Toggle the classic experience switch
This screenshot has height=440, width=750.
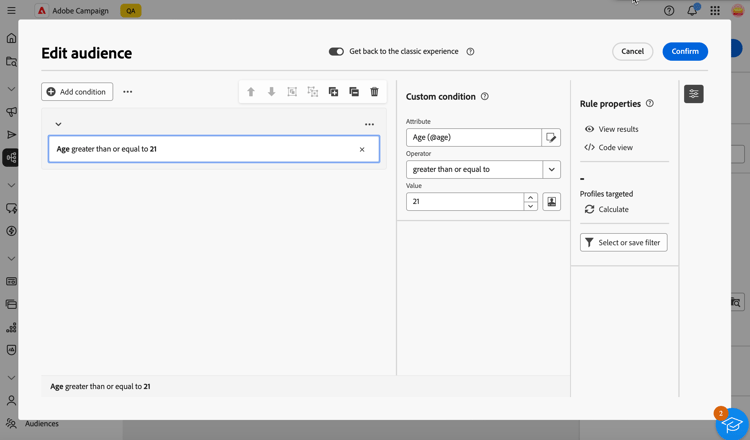coord(336,52)
